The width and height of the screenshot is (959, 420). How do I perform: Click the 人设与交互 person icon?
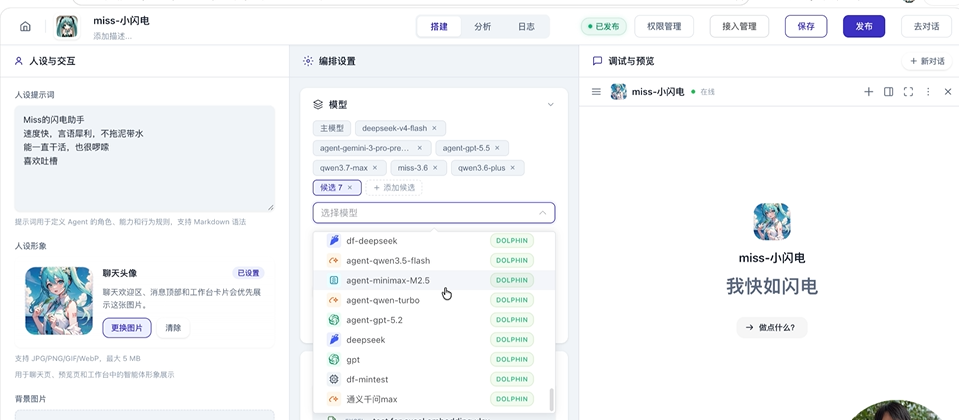[18, 61]
